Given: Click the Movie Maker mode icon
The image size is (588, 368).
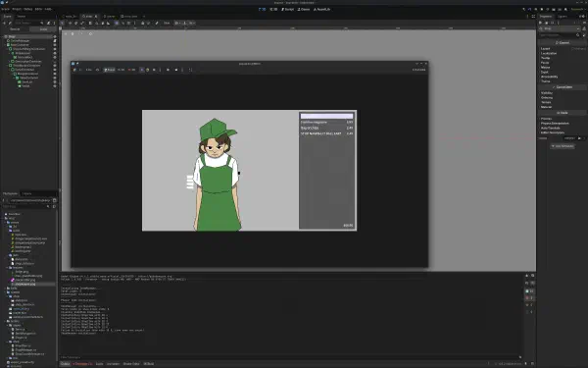Looking at the screenshot, I should click(x=565, y=9).
